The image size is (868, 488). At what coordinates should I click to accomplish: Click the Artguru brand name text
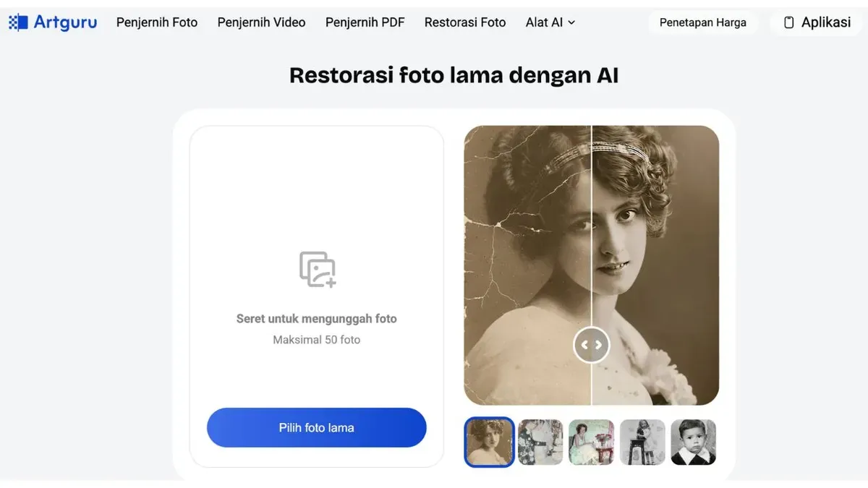(x=65, y=22)
